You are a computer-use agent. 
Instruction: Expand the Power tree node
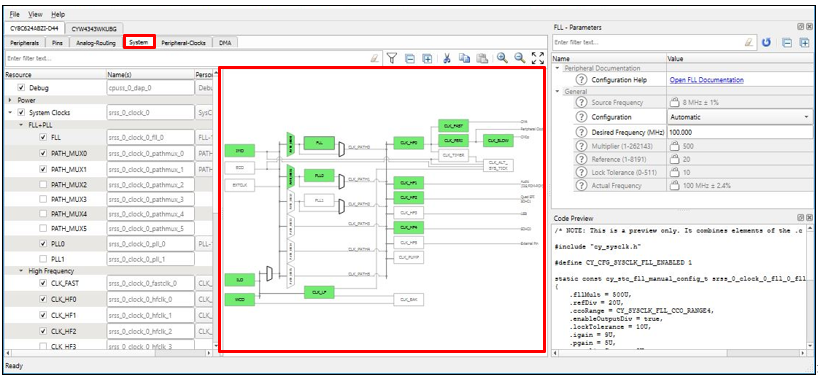[x=10, y=100]
